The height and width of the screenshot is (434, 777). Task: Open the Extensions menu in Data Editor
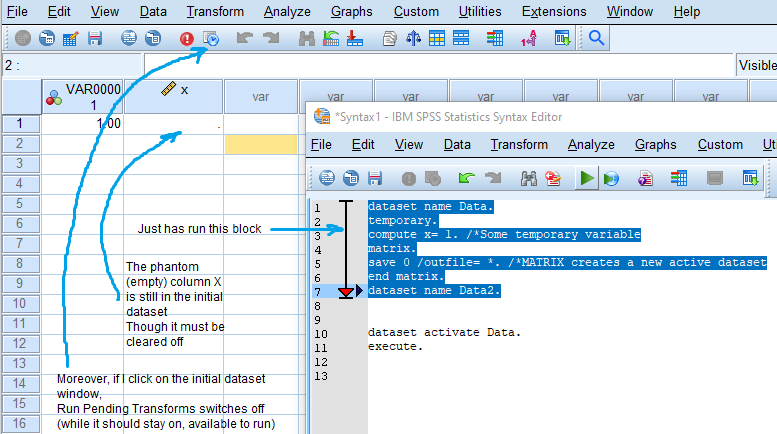pyautogui.click(x=554, y=11)
